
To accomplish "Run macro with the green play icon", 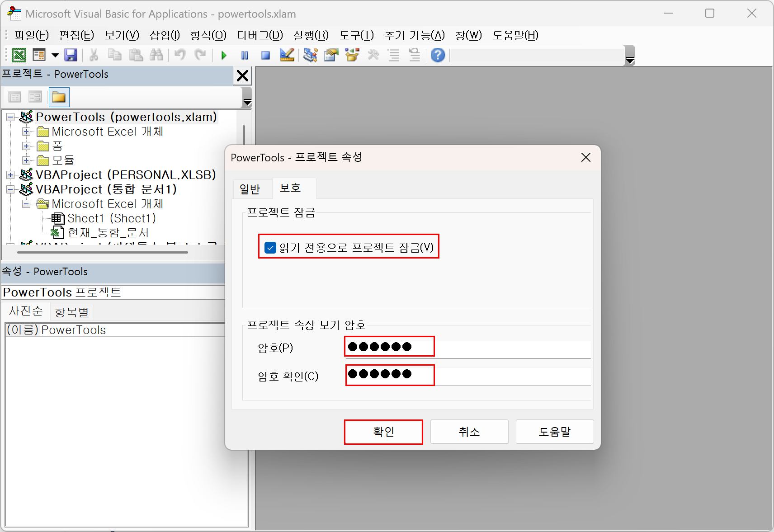I will pyautogui.click(x=224, y=55).
